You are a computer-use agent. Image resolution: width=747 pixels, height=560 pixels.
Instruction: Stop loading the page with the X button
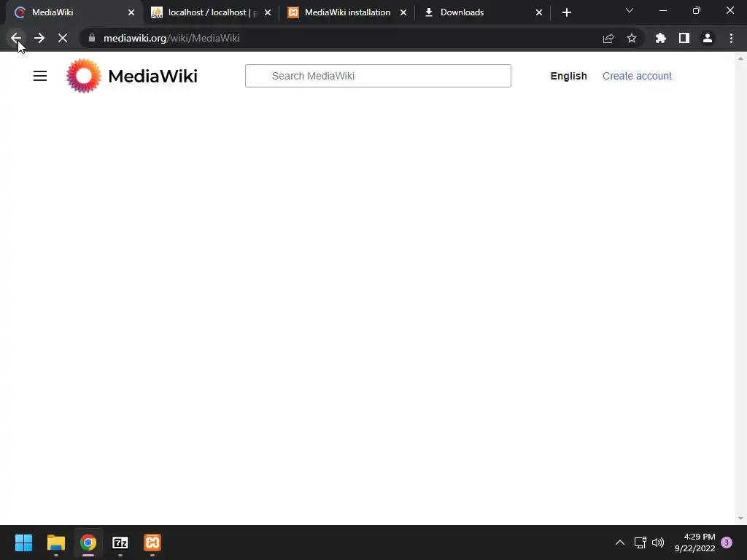pyautogui.click(x=63, y=38)
